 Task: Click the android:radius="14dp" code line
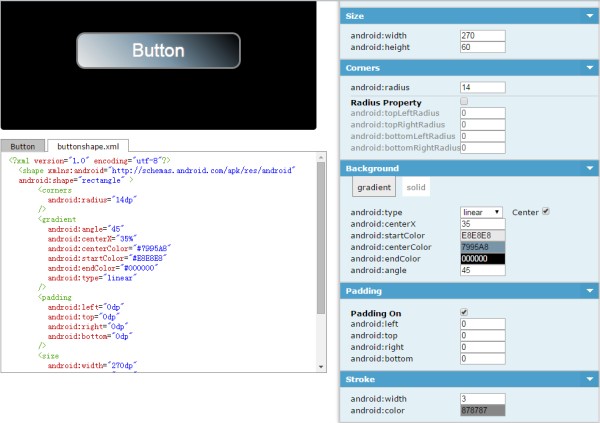[92, 200]
